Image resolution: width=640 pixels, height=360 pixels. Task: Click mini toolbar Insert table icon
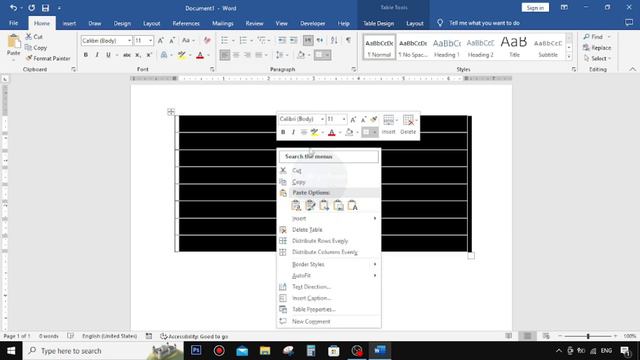pyautogui.click(x=388, y=120)
